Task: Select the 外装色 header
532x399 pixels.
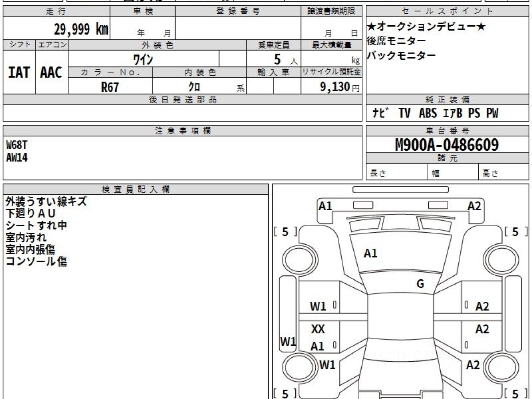Action: click(157, 45)
